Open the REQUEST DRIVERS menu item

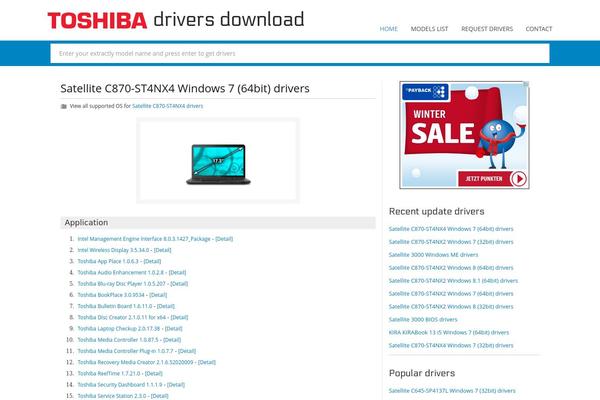[x=487, y=29]
